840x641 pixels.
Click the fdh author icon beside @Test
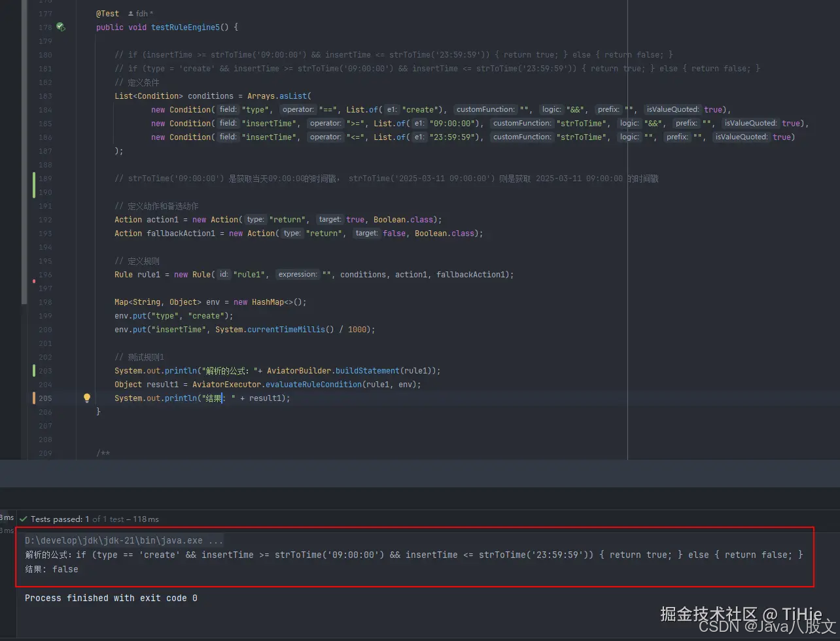[132, 13]
